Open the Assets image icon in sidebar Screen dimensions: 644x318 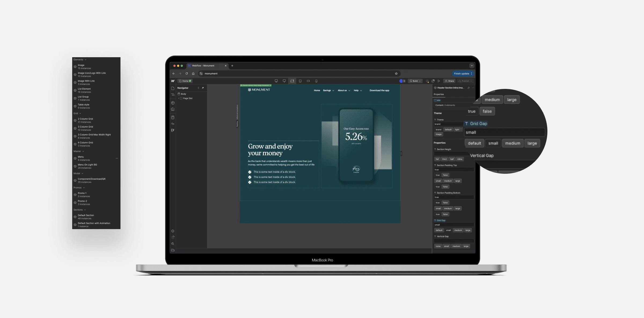(173, 109)
